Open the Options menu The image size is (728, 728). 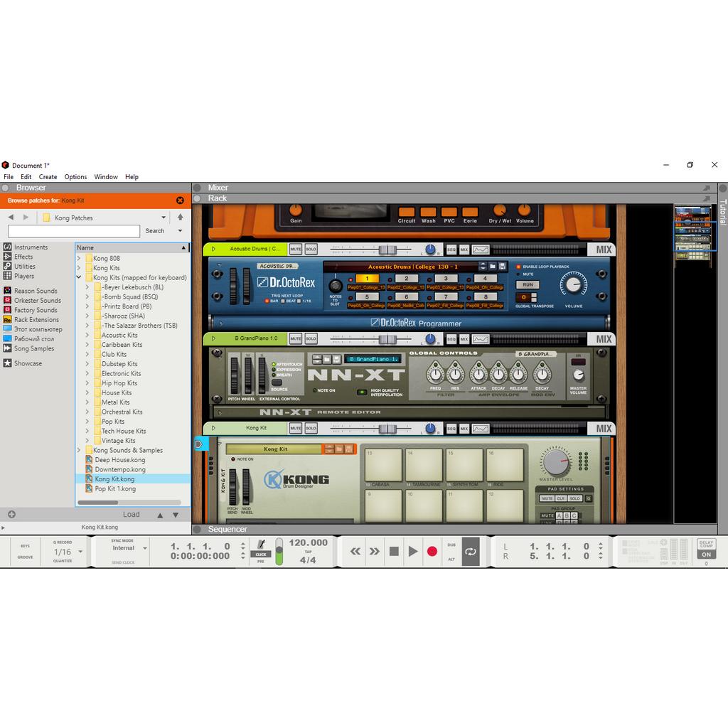point(75,177)
